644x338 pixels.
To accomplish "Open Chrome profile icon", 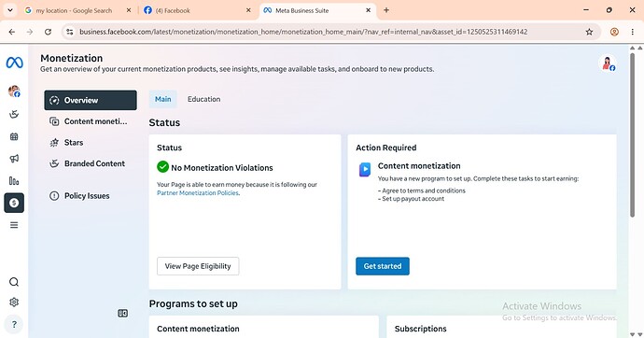I will [614, 32].
